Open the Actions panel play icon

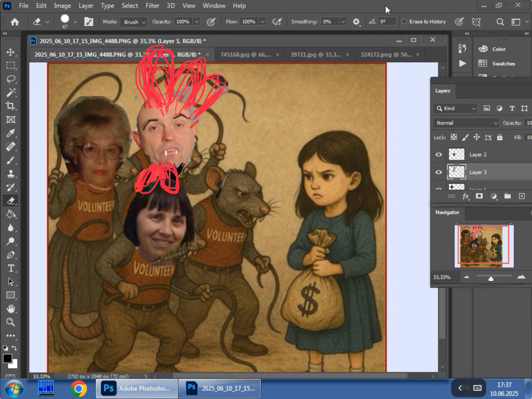pyautogui.click(x=462, y=64)
